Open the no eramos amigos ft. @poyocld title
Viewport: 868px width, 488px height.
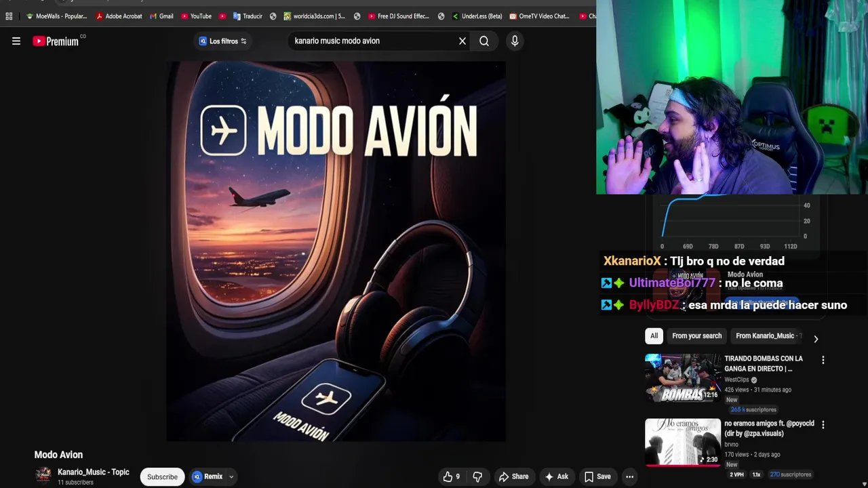click(769, 428)
